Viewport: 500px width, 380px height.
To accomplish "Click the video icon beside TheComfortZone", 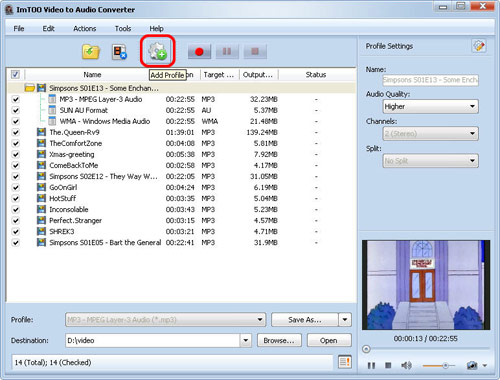I will coord(41,143).
